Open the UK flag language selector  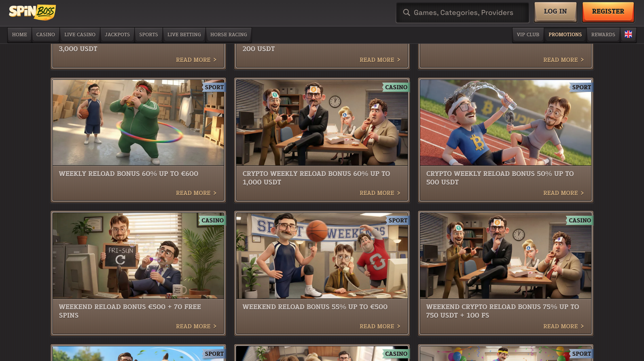point(628,34)
